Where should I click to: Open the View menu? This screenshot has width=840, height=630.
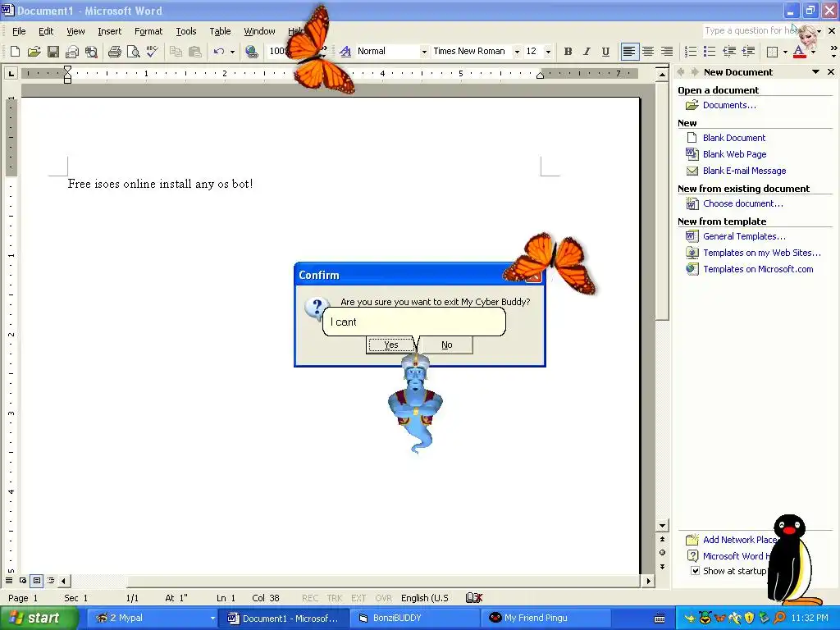pyautogui.click(x=75, y=31)
